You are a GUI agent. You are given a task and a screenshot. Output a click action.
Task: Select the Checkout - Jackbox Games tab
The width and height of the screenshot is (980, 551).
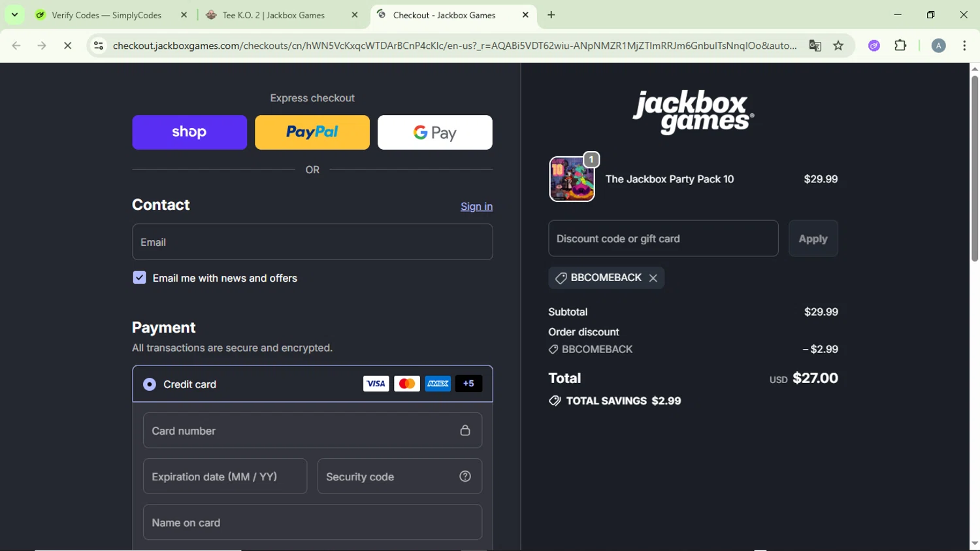click(x=444, y=15)
